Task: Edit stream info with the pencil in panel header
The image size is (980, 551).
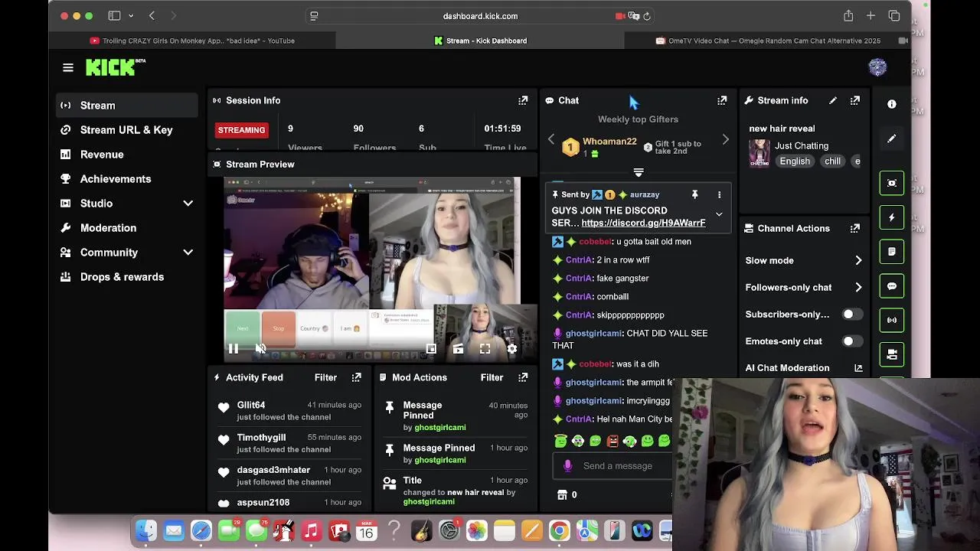Action: (833, 100)
